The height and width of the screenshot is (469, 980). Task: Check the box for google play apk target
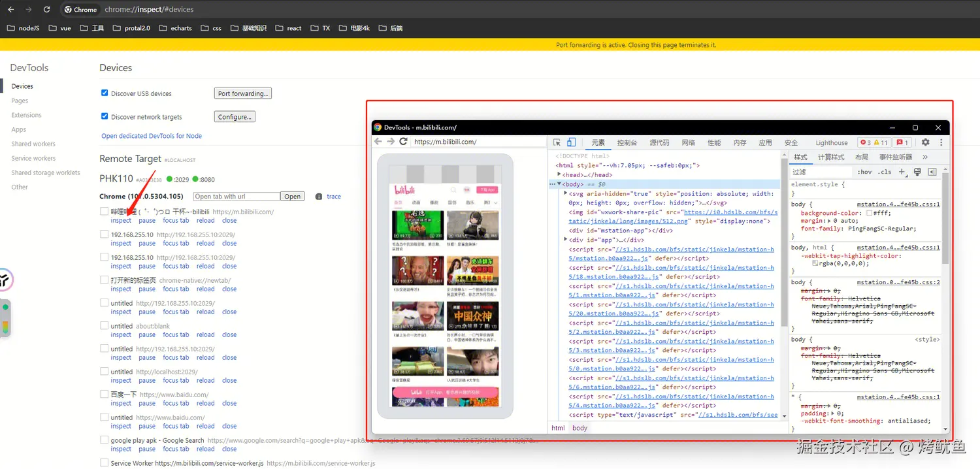point(105,440)
